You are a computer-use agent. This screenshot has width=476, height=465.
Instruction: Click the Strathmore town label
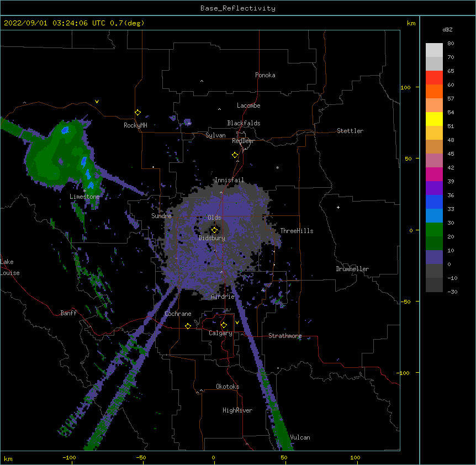pyautogui.click(x=285, y=336)
